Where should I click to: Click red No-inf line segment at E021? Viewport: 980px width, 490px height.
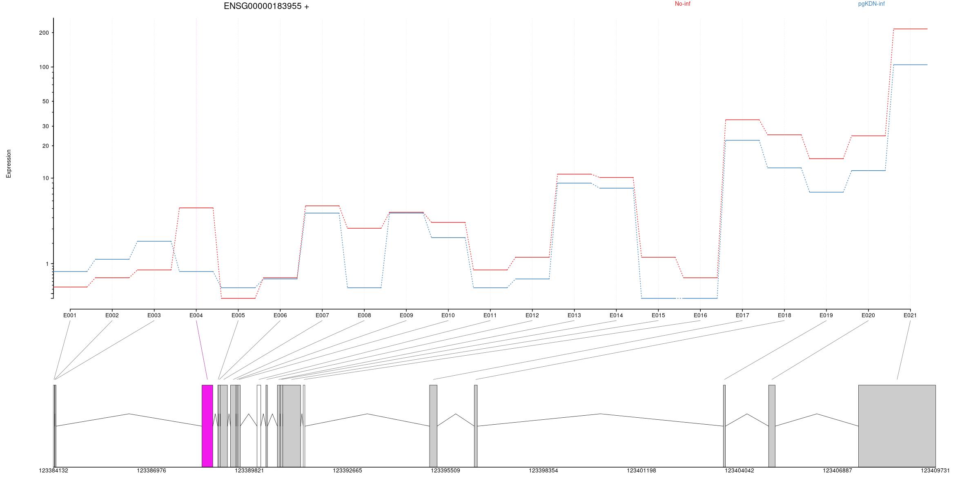pos(910,29)
